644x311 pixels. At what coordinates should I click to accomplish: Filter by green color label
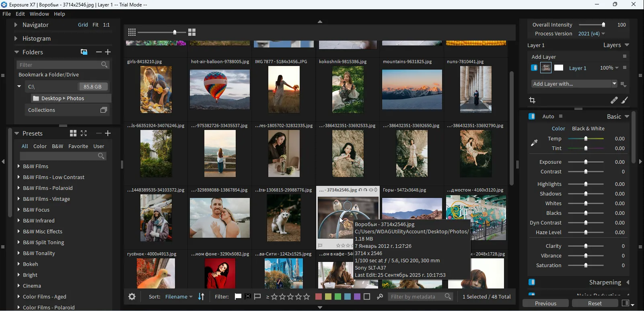pyautogui.click(x=338, y=297)
